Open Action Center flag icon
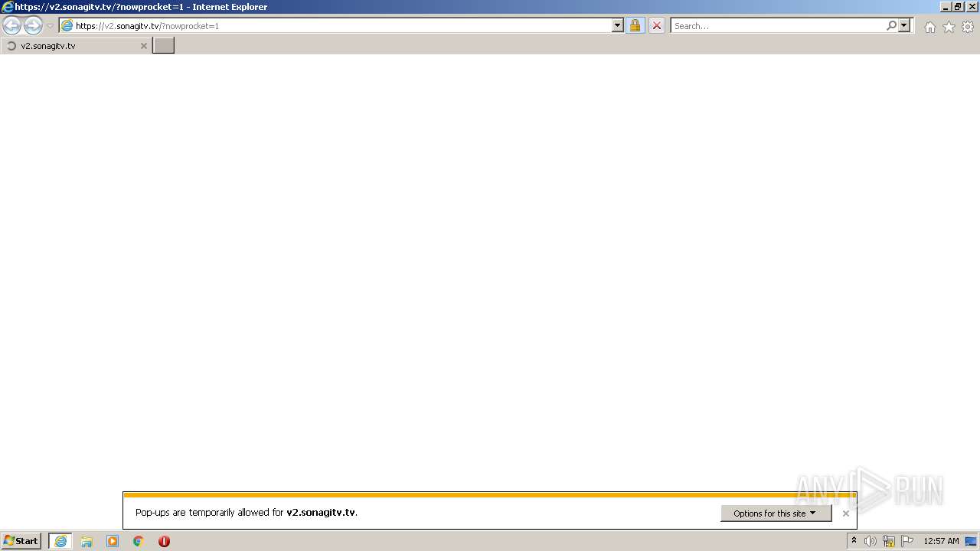Screen dimensions: 980x551 click(907, 541)
